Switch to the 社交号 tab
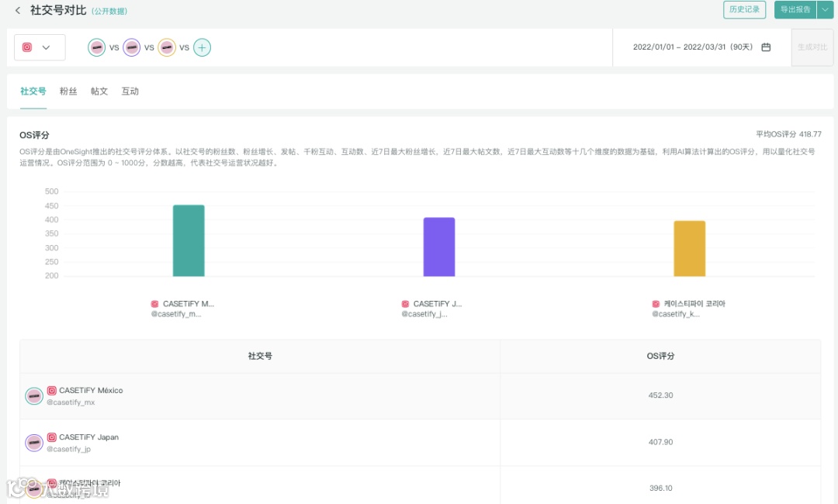Screen dimensions: 838x504 pos(33,91)
